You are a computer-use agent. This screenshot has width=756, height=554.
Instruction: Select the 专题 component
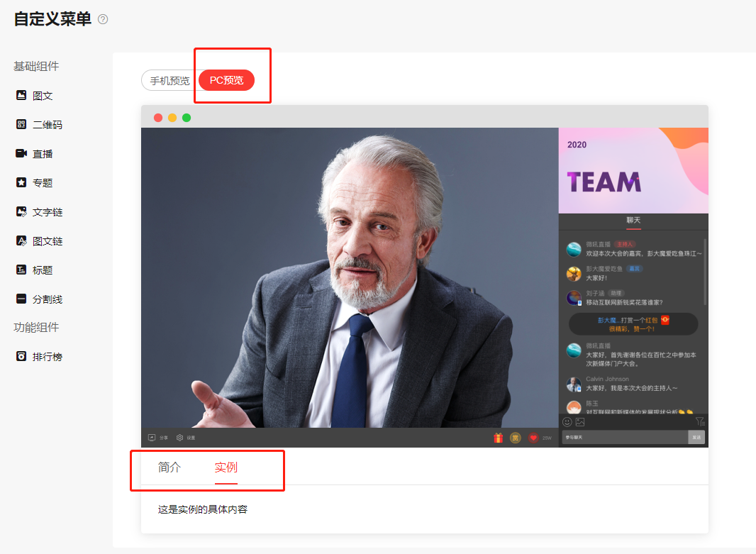point(34,183)
